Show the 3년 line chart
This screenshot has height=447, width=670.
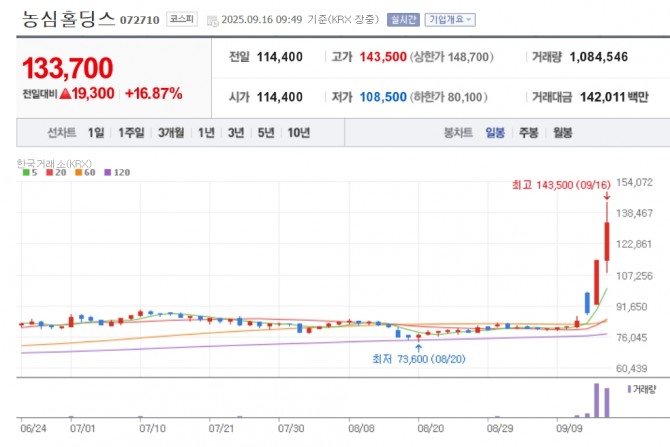[236, 133]
